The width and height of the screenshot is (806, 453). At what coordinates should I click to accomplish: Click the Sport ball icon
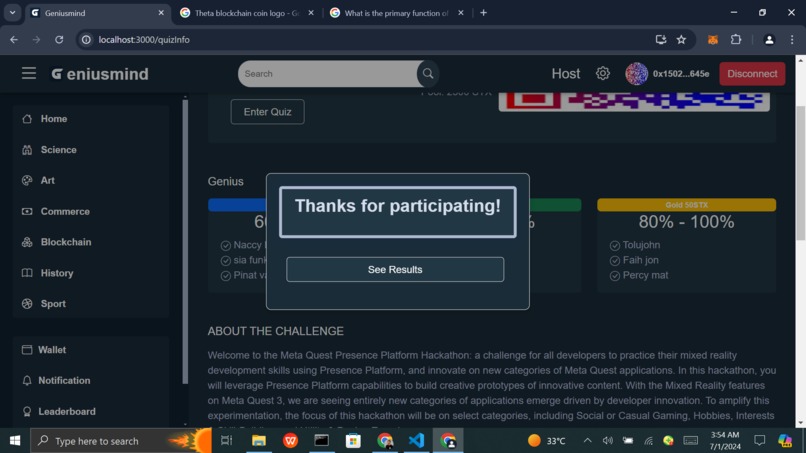pos(27,304)
